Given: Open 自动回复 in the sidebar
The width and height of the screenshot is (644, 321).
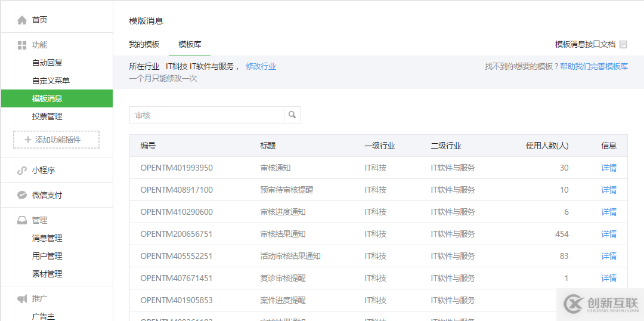Looking at the screenshot, I should coord(47,63).
